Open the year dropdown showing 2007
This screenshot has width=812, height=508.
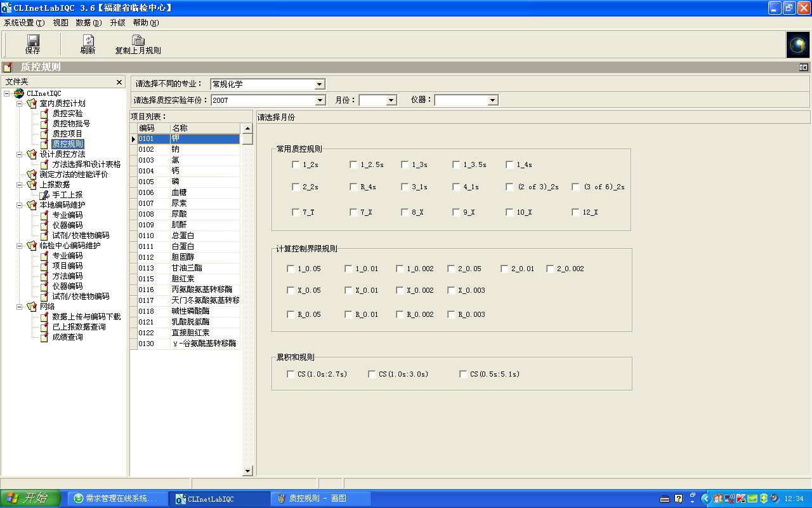[320, 100]
